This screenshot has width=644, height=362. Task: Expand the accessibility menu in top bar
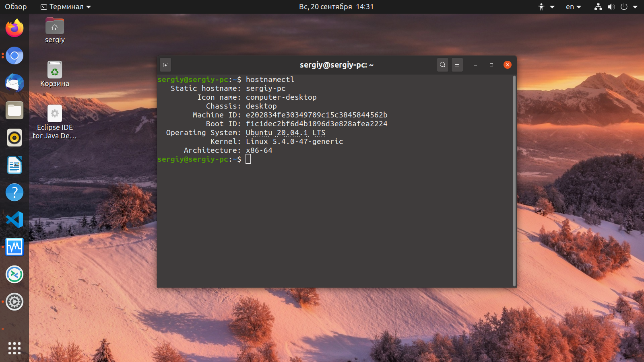(x=546, y=7)
